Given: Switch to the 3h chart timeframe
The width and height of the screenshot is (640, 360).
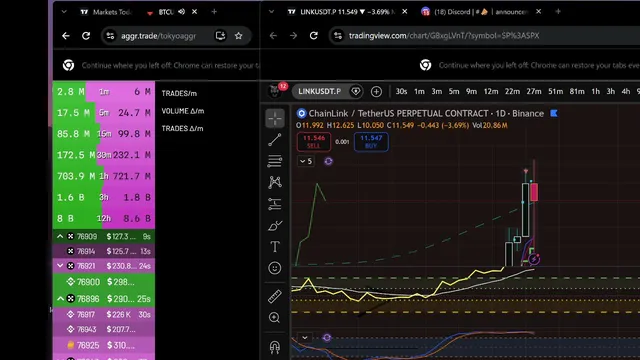Looking at the screenshot, I should [610, 91].
